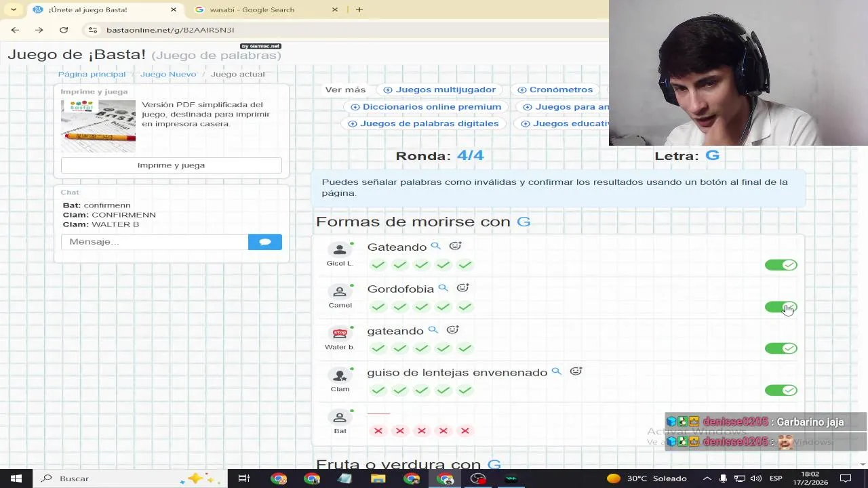Expand Cronómetros category
Screen dimensions: 868x488
pyautogui.click(x=555, y=89)
